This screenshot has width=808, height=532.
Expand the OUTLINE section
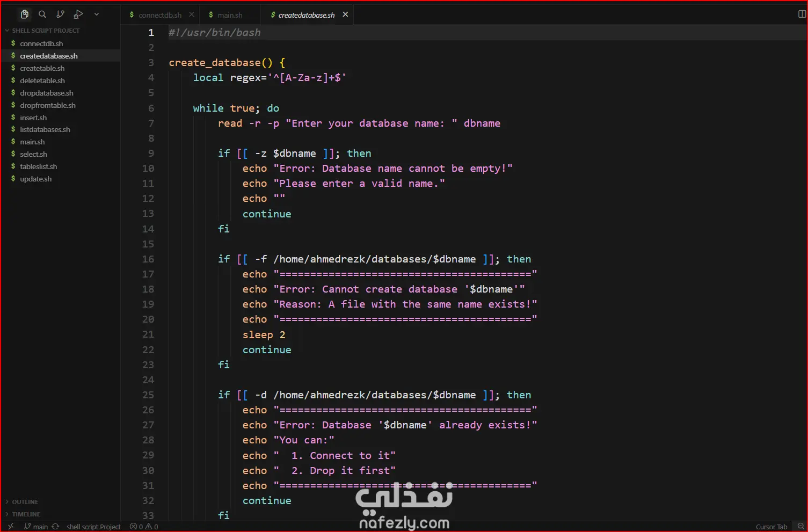coord(25,502)
